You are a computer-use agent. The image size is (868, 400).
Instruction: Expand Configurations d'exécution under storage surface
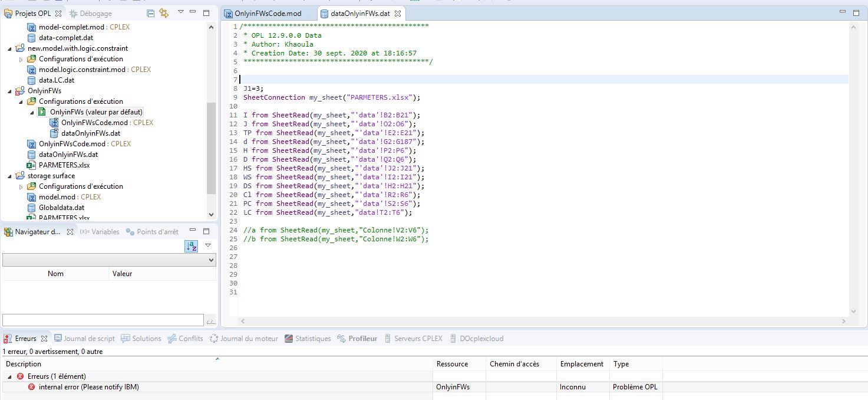(x=21, y=186)
